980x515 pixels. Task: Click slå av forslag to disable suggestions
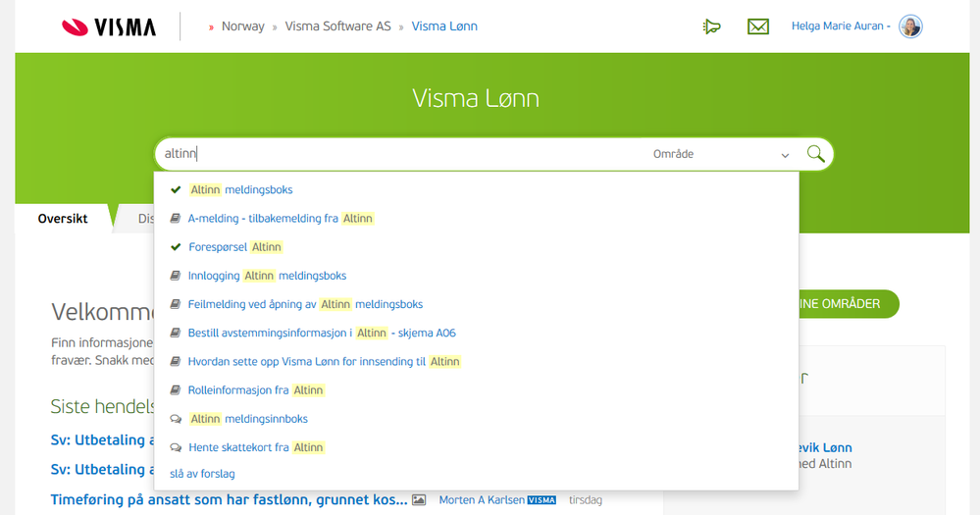click(202, 474)
